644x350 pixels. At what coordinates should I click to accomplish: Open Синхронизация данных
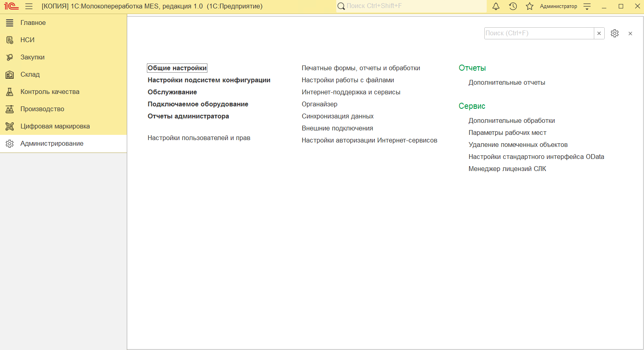pyautogui.click(x=337, y=116)
